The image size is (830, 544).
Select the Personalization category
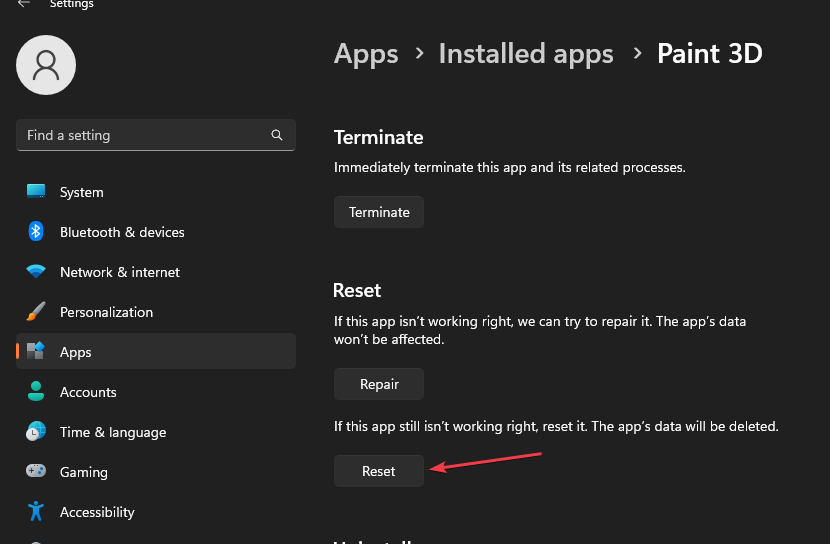[156, 312]
